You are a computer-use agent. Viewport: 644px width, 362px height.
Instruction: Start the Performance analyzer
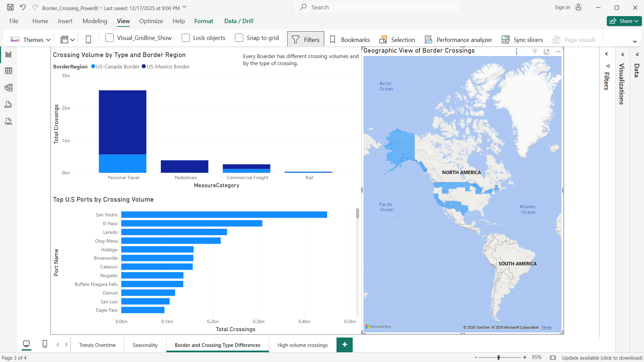coord(458,39)
